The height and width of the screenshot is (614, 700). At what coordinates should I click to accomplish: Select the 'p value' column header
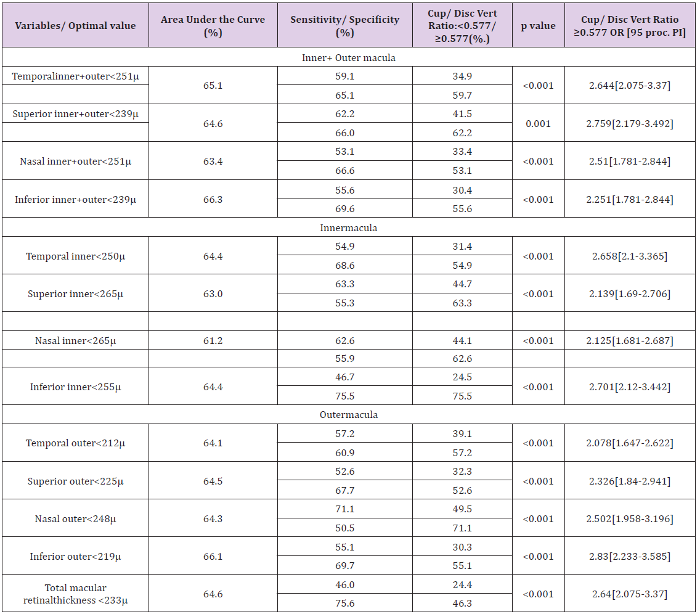point(539,25)
